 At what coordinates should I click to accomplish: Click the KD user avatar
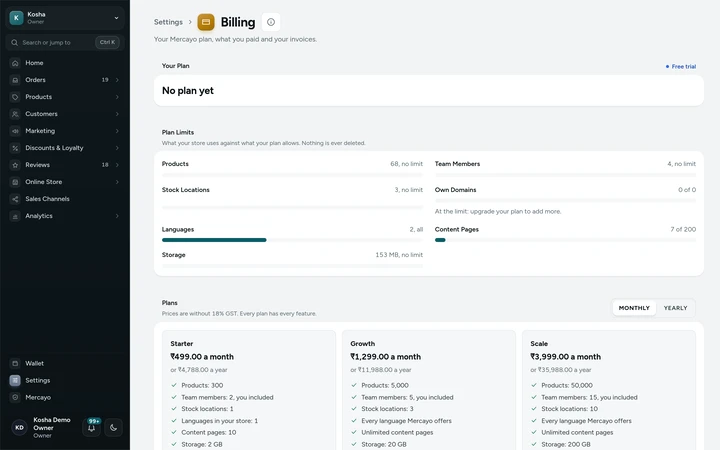click(19, 428)
